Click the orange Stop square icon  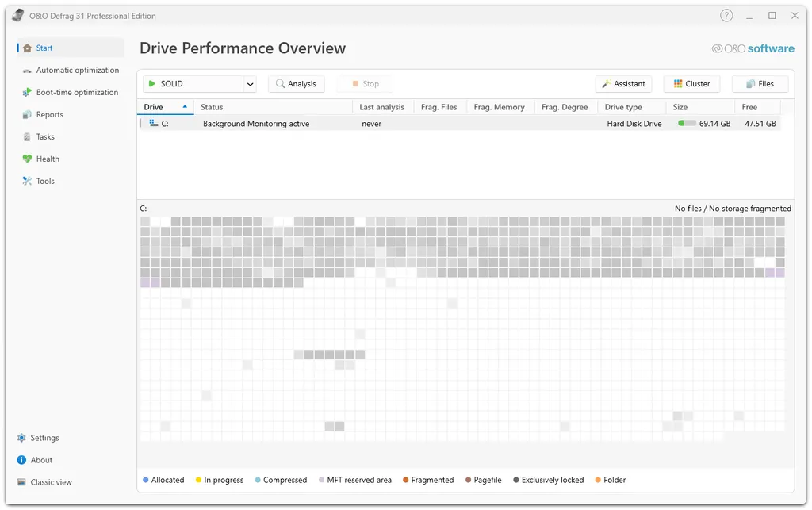tap(355, 84)
